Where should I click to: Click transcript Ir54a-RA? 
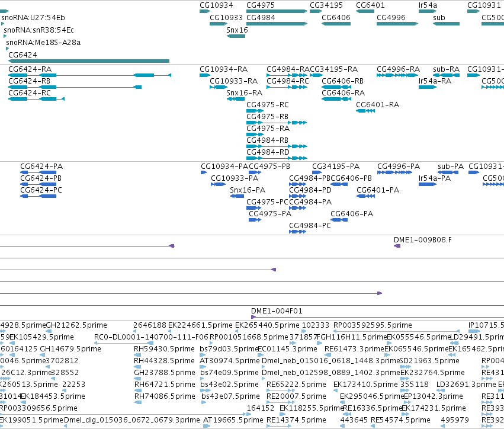tap(428, 87)
